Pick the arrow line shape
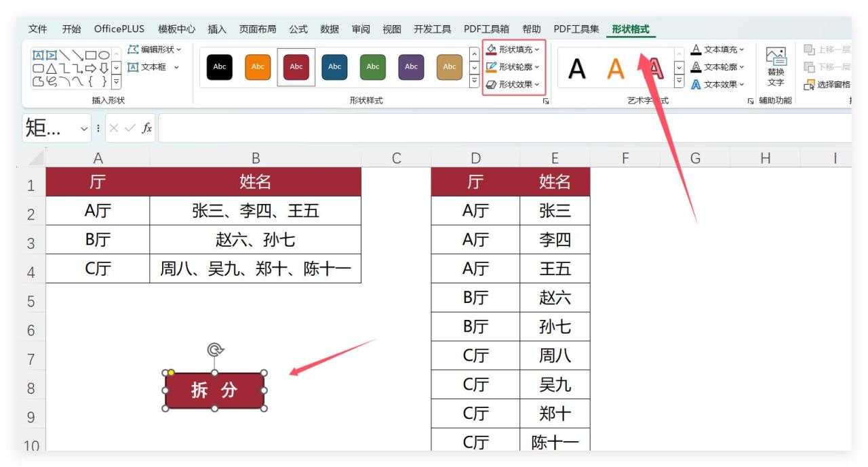The height and width of the screenshot is (467, 868). coord(77,55)
